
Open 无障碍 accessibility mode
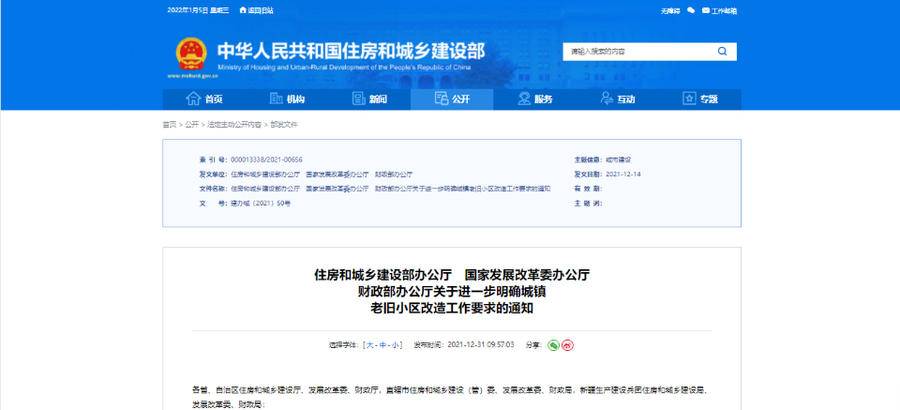[x=669, y=10]
